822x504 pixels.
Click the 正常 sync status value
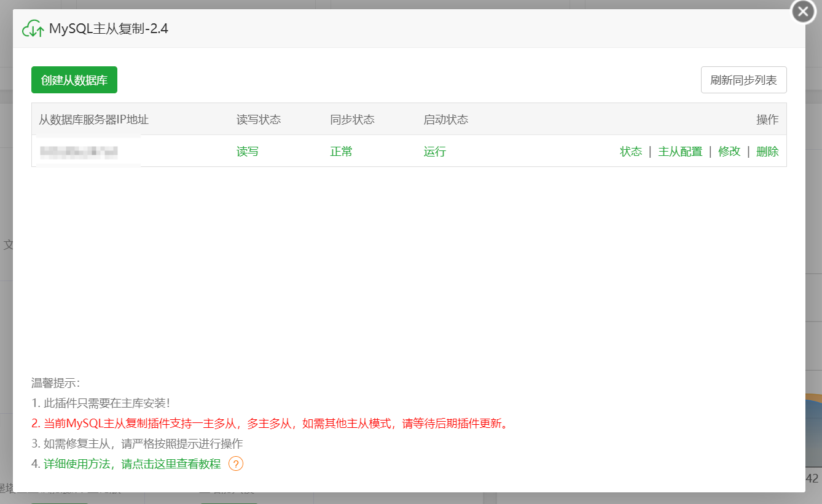coord(342,152)
